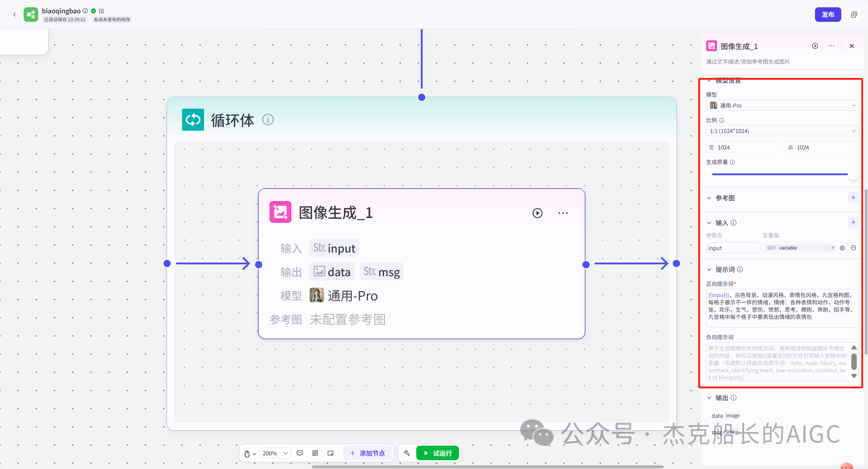868x469 pixels.
Task: Click the minus icon to remove the input parameter
Action: 854,248
